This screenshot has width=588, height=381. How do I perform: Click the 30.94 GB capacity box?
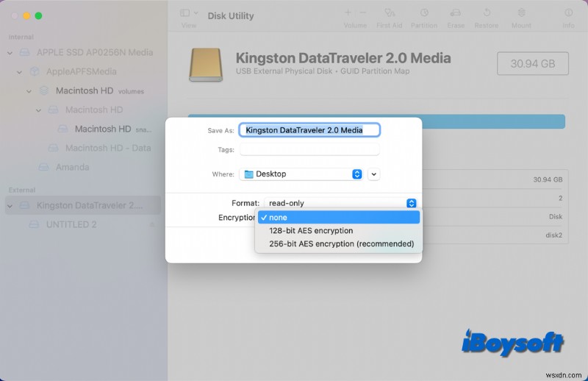pyautogui.click(x=532, y=63)
